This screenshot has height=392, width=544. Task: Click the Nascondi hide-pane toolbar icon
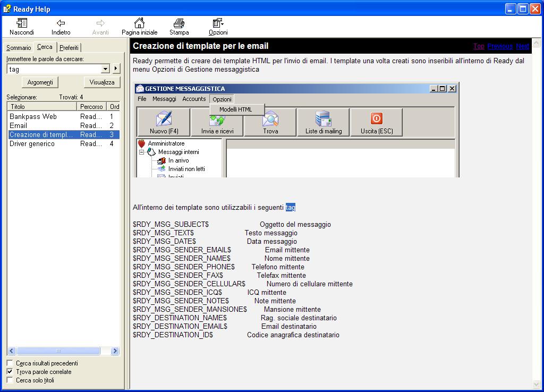21,23
